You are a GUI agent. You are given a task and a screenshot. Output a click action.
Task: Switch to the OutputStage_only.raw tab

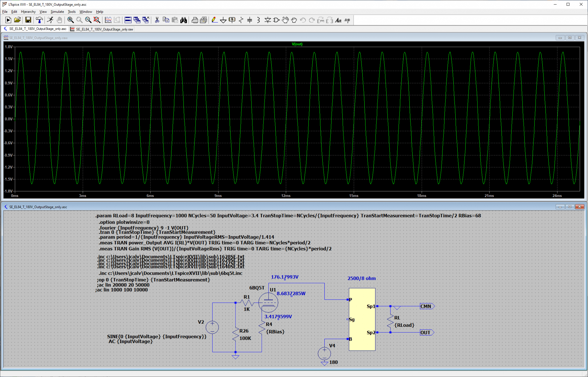click(102, 29)
